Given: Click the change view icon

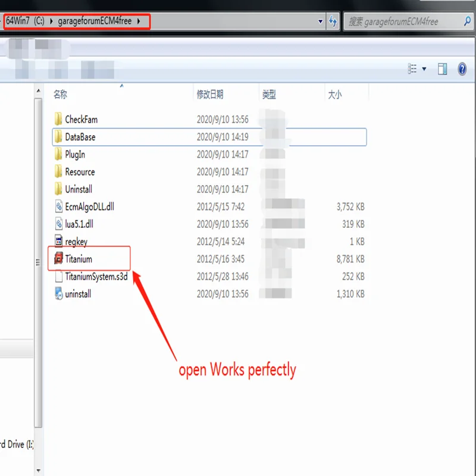Looking at the screenshot, I should click(412, 69).
